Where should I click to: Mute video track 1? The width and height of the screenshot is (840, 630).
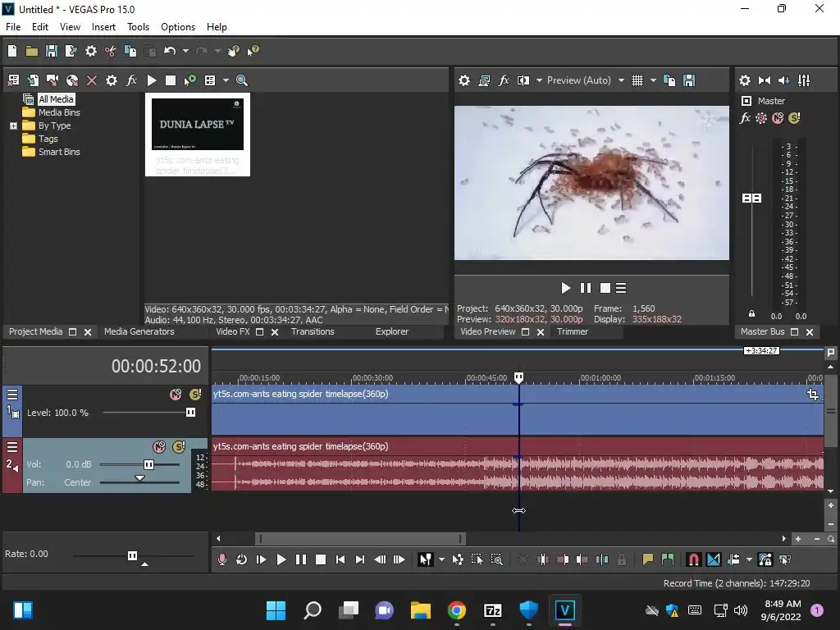pos(175,395)
